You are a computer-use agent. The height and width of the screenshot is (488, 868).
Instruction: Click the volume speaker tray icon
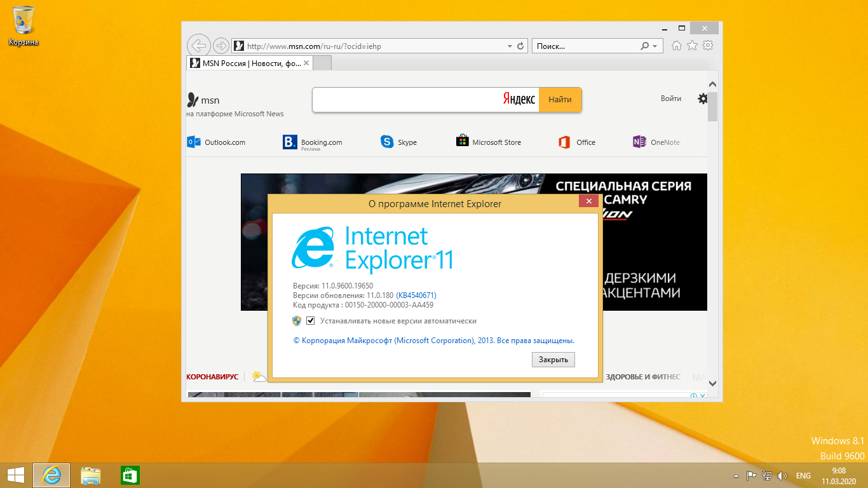tap(782, 475)
